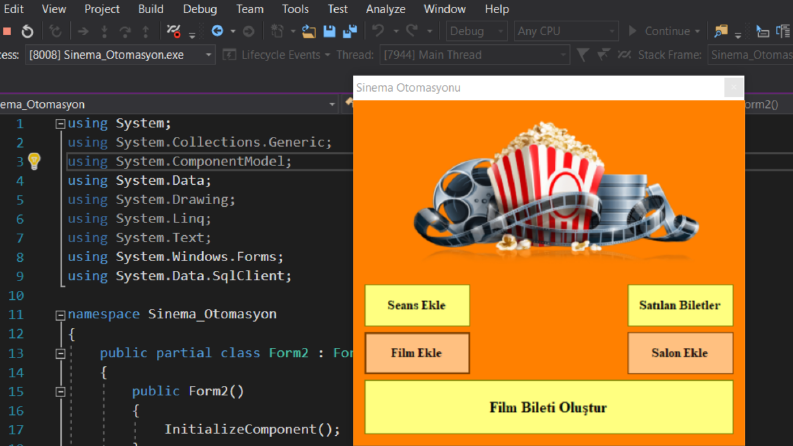Click Show Next Statement arrow icon
This screenshot has height=446, width=793.
[83, 31]
